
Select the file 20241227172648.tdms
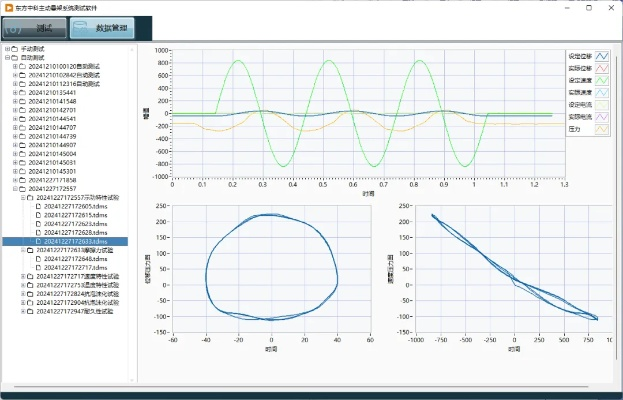coord(75,259)
